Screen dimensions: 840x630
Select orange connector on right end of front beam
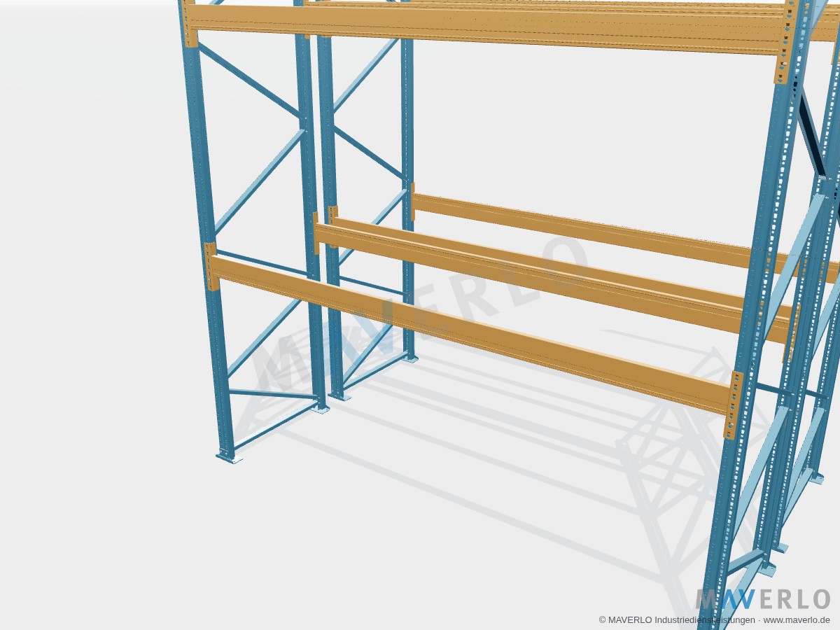coord(734,405)
